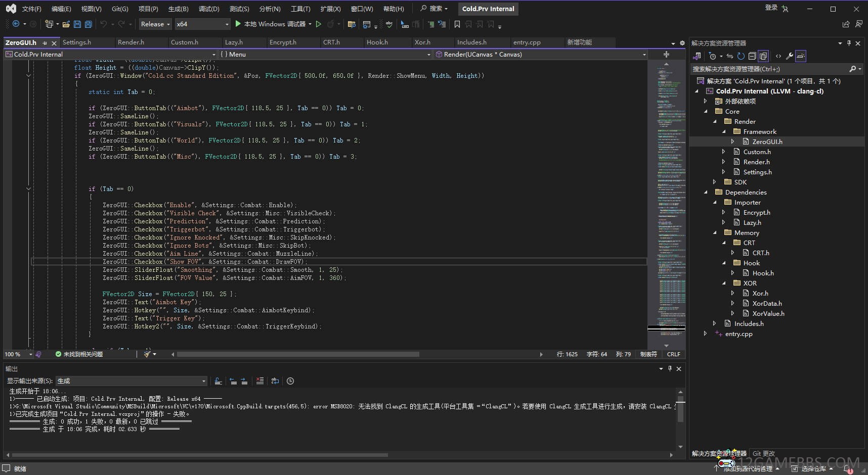Expand the 外部依赖项 node
The height and width of the screenshot is (475, 868).
(x=706, y=101)
